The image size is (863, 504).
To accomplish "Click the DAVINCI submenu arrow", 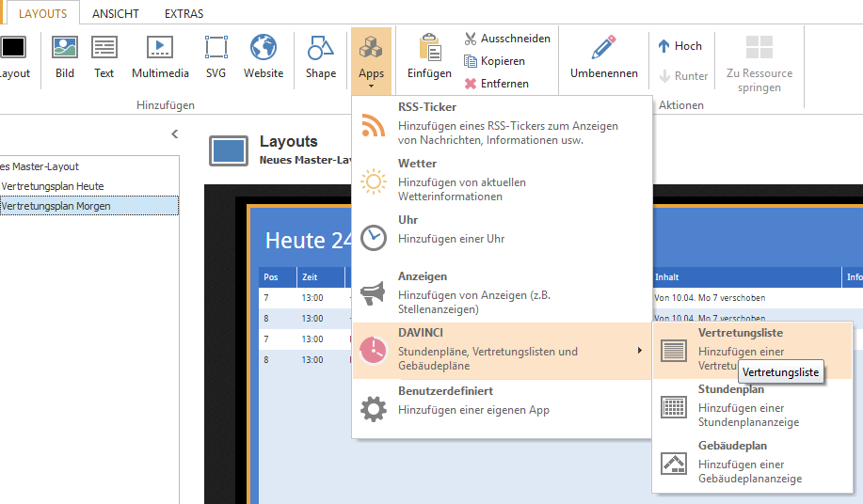I will tap(640, 351).
